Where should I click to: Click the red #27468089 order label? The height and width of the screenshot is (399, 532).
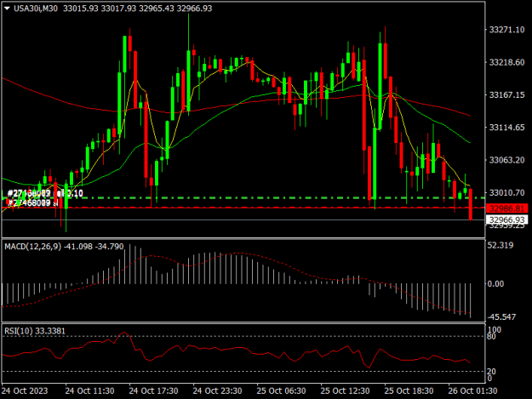pos(32,202)
